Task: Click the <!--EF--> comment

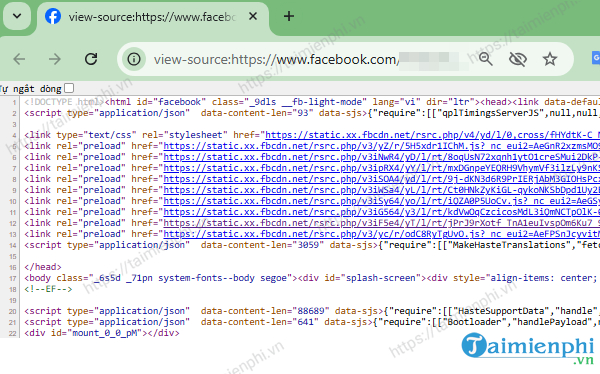Action: click(x=48, y=289)
